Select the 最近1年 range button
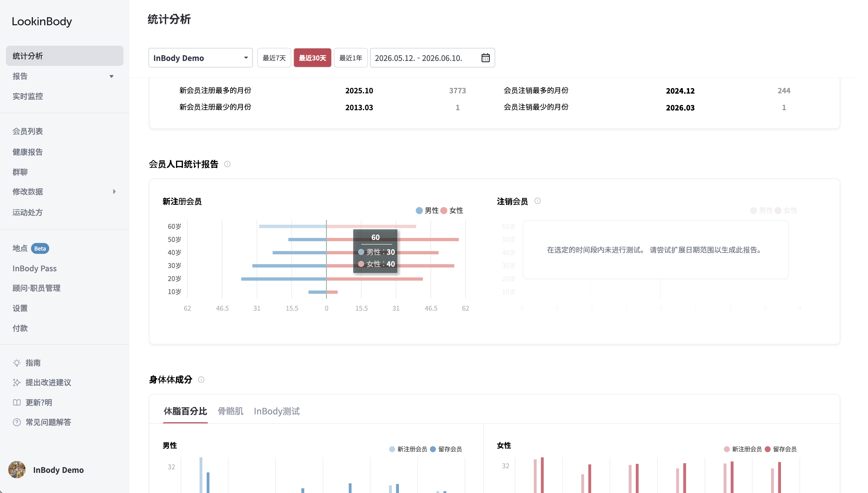This screenshot has width=868, height=493. pyautogui.click(x=351, y=58)
